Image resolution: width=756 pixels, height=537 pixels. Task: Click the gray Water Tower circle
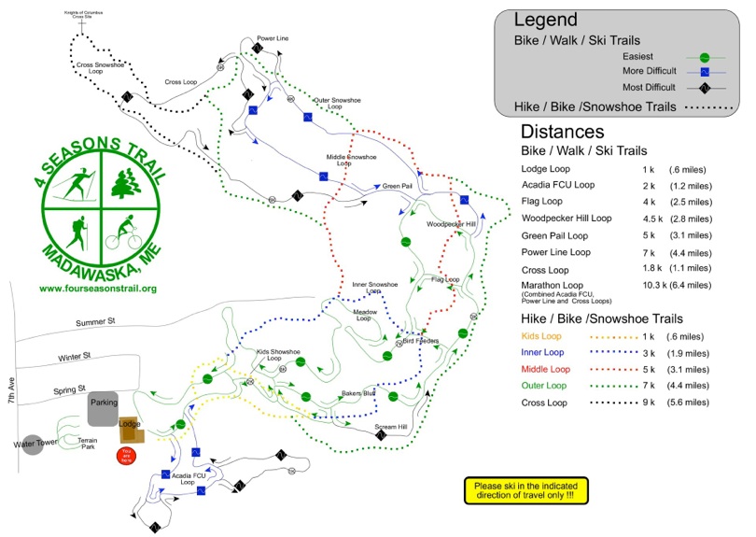(33, 445)
